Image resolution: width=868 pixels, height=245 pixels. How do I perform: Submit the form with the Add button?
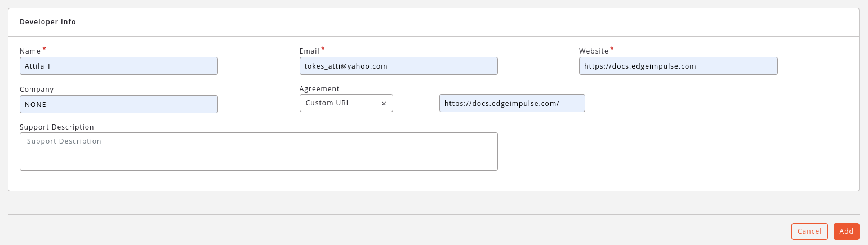coord(847,231)
